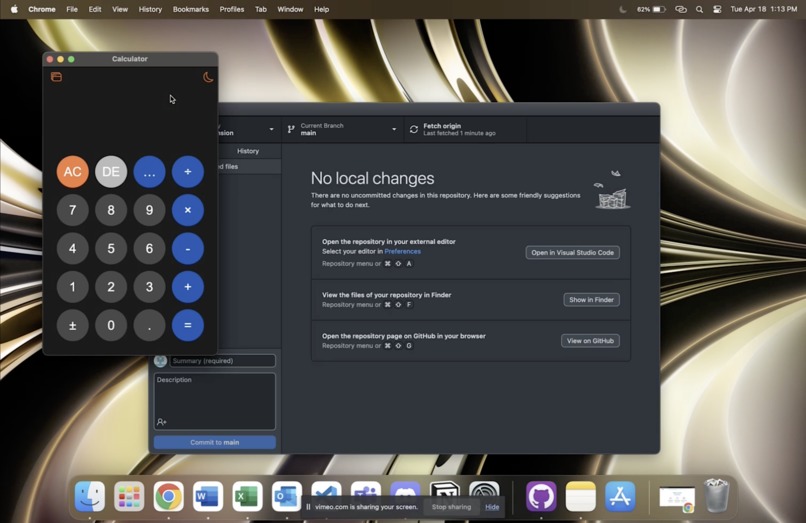806x523 pixels.
Task: Focus the Summary (required) input field
Action: pos(223,361)
